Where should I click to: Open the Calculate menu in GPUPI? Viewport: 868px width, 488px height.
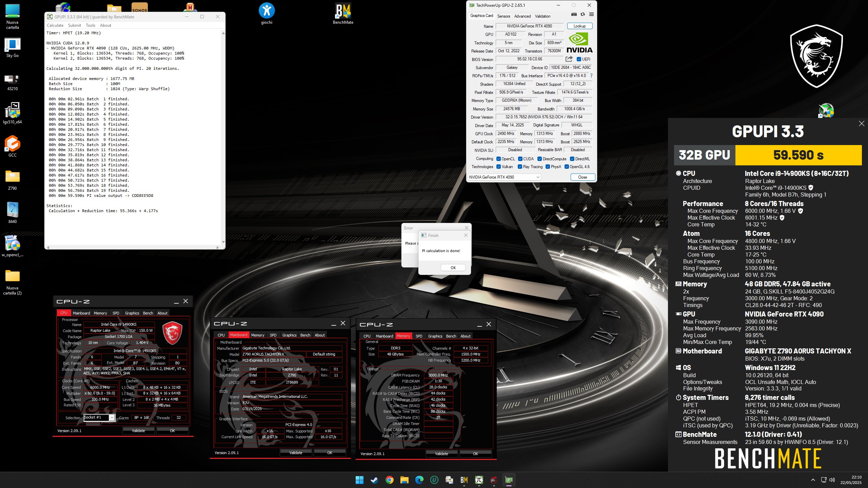pyautogui.click(x=55, y=25)
